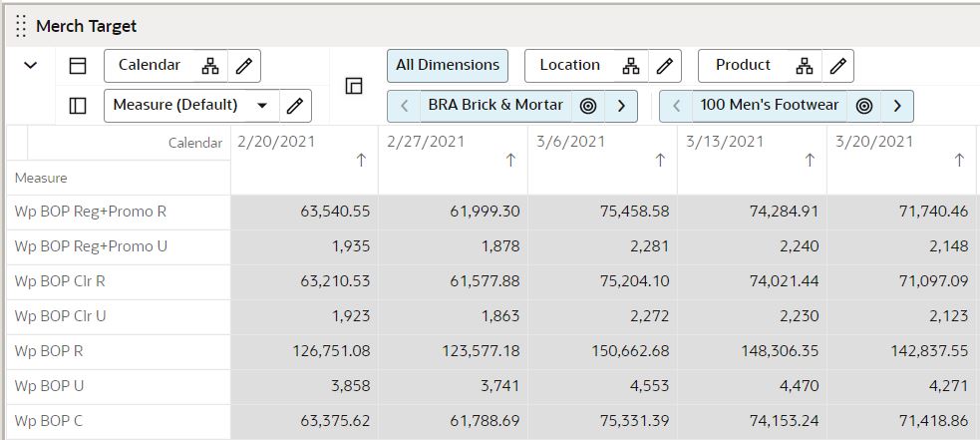Click cell with value 63,540.55
The height and width of the screenshot is (440, 980).
304,212
